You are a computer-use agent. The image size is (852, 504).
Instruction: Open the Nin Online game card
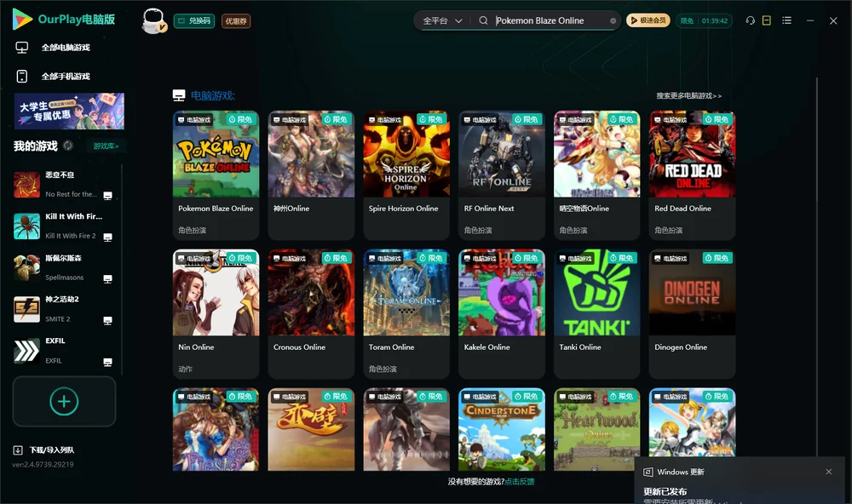216,313
